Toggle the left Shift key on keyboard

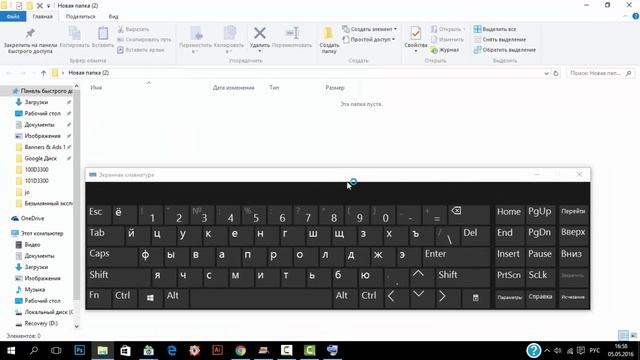click(118, 277)
